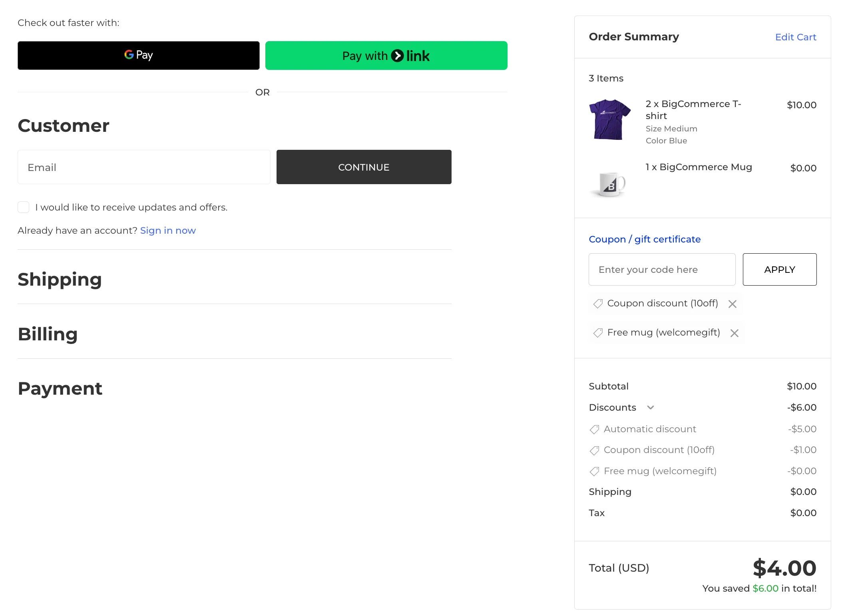The width and height of the screenshot is (844, 616).
Task: Click the tag icon beside Coupon discount line
Action: [595, 450]
